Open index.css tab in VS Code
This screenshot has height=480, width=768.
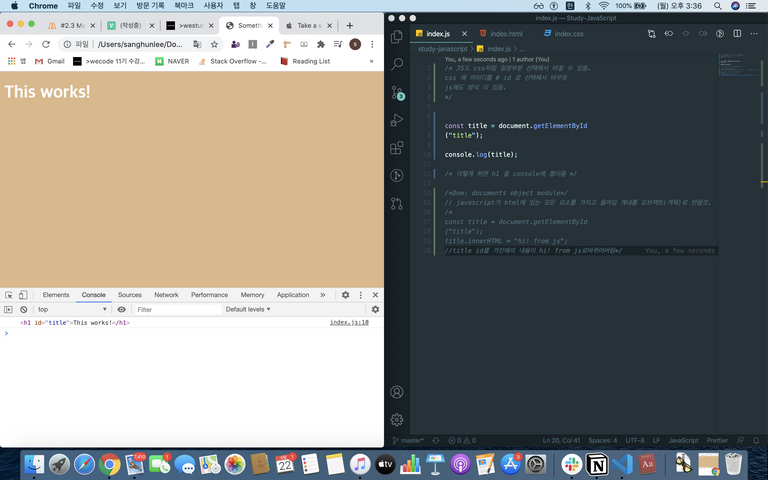pyautogui.click(x=563, y=33)
